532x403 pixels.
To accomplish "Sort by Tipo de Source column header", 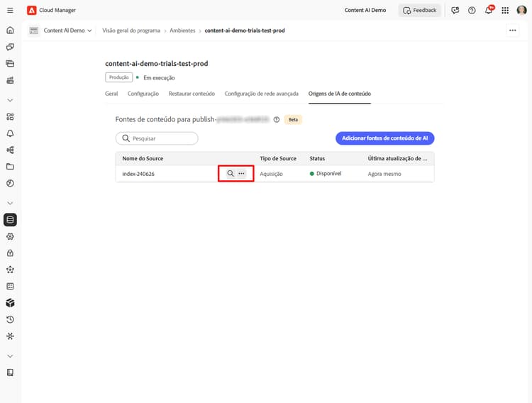I will pyautogui.click(x=278, y=158).
